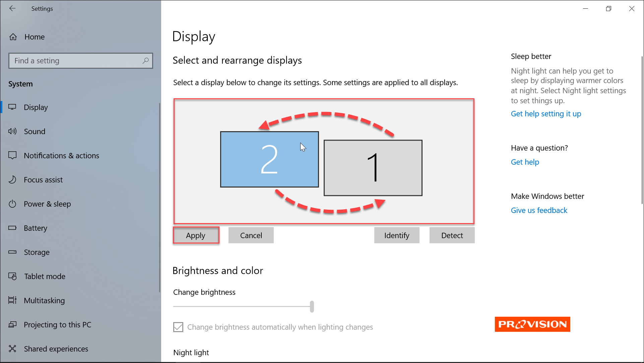
Task: Select display 1 thumbnail
Action: [x=373, y=168]
